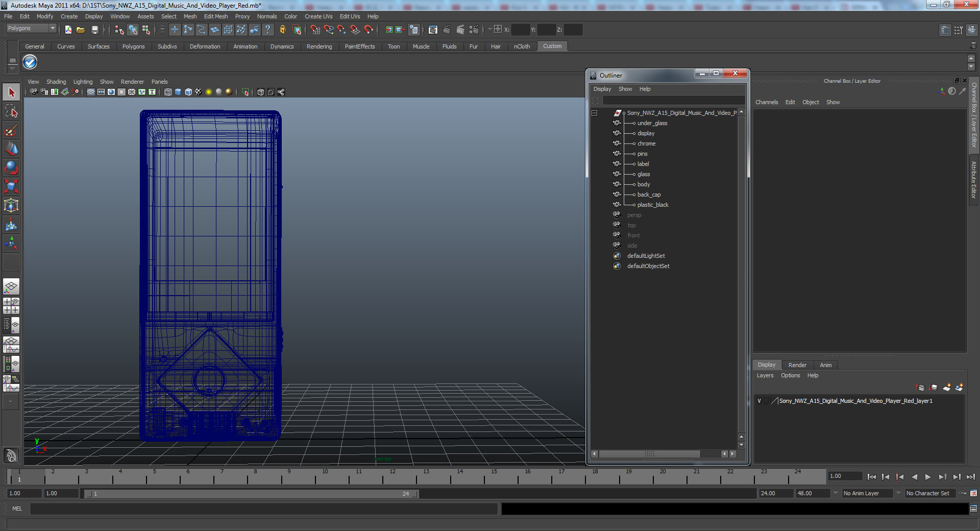
Task: Open scene file with folder icon
Action: [x=81, y=30]
